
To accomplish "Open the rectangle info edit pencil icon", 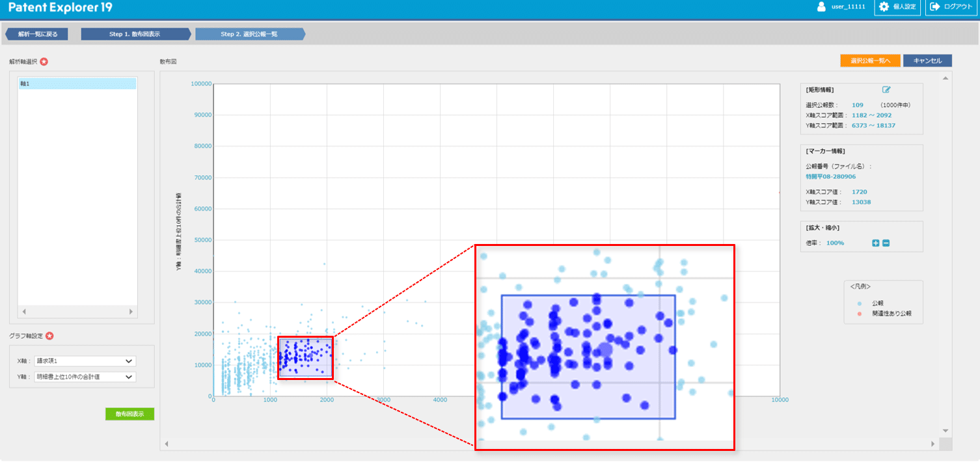I will [x=887, y=90].
